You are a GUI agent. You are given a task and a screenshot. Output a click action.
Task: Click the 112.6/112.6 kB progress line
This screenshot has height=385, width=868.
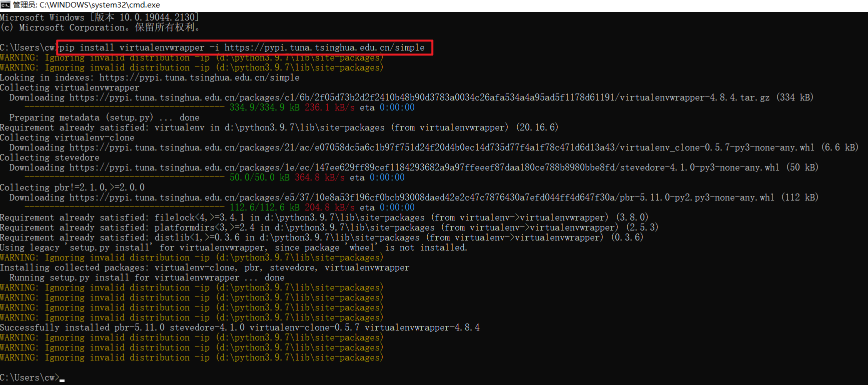point(220,207)
